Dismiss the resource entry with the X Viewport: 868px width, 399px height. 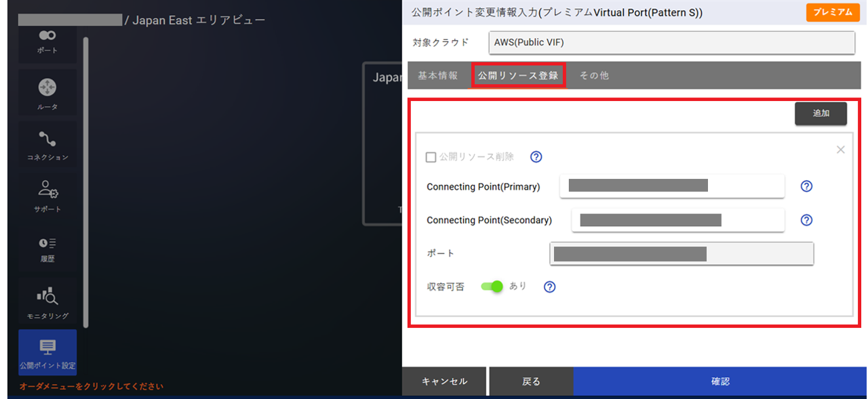tap(840, 149)
